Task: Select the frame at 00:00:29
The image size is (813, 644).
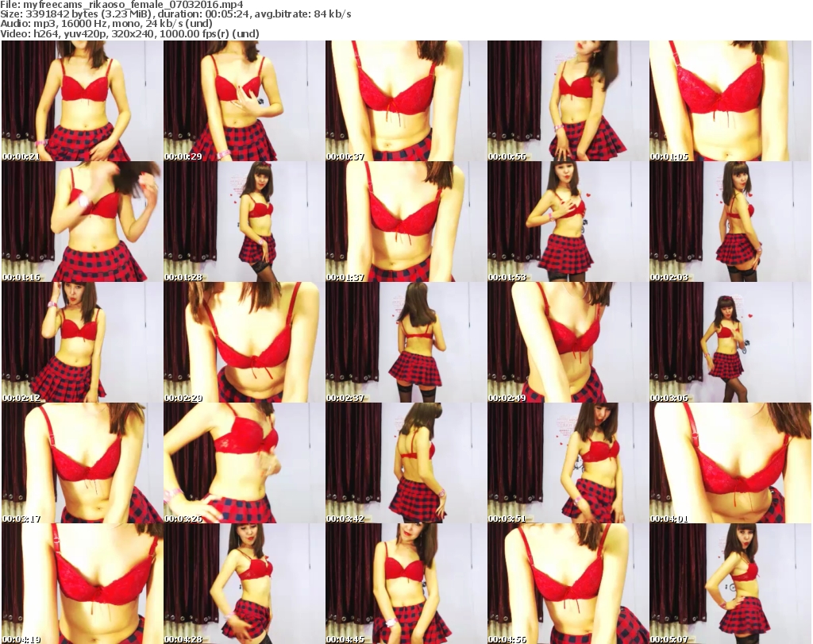Action: point(243,101)
